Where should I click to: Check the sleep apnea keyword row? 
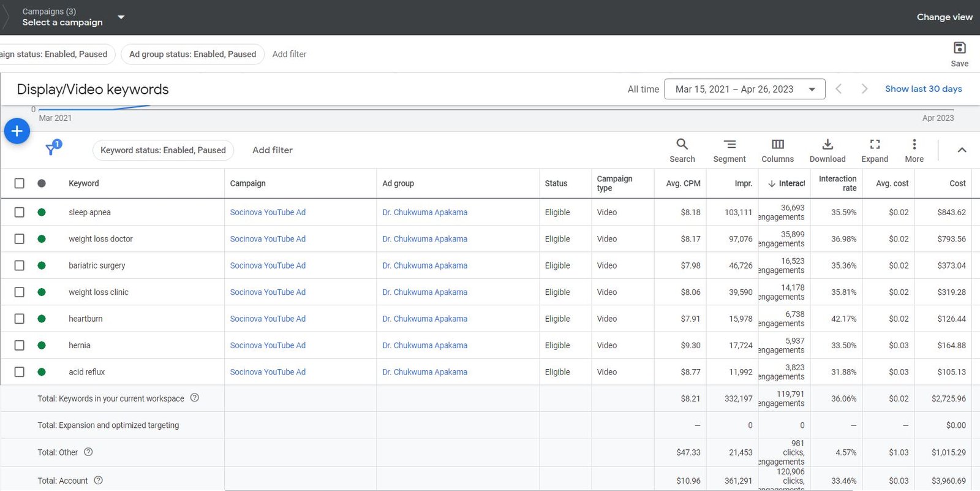pyautogui.click(x=20, y=212)
